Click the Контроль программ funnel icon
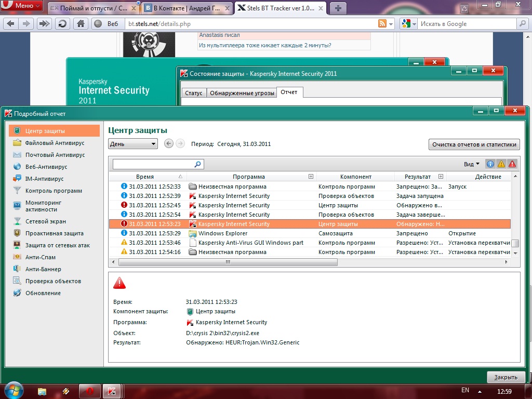This screenshot has height=399, width=532. (x=17, y=190)
